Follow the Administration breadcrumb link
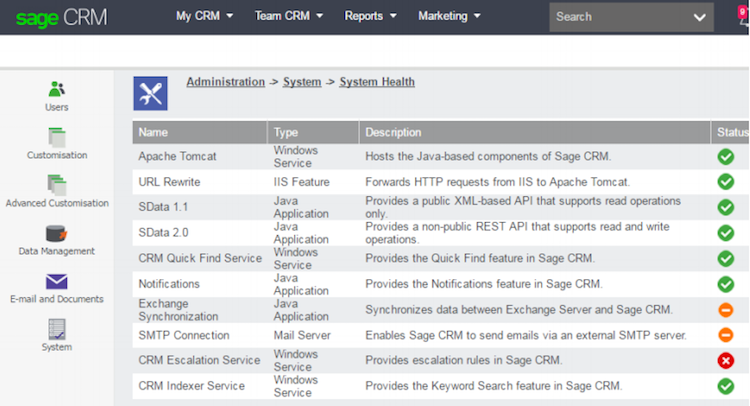This screenshot has height=406, width=750. pyautogui.click(x=225, y=82)
